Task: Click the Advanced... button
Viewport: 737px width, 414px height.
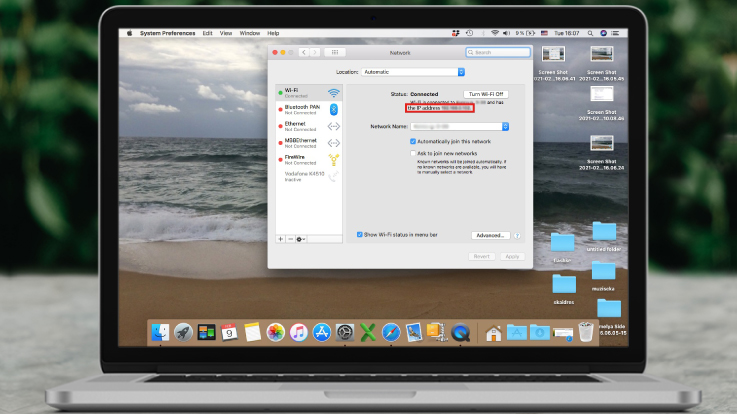Action: (490, 236)
